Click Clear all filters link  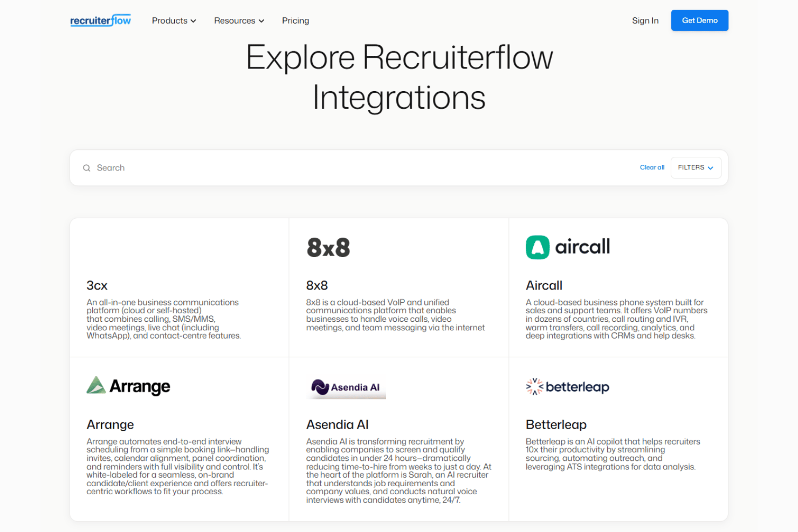[x=652, y=168]
